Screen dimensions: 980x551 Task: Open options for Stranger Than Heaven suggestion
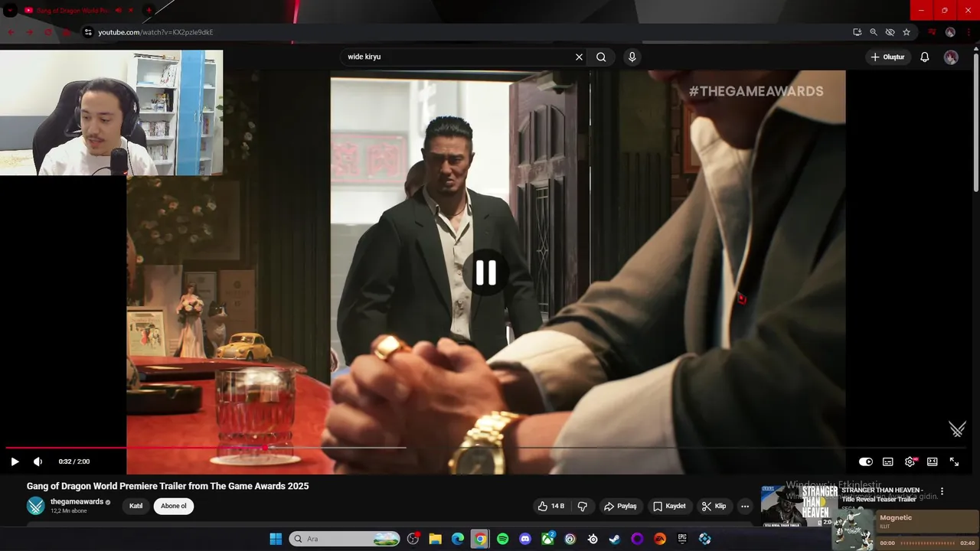point(942,491)
